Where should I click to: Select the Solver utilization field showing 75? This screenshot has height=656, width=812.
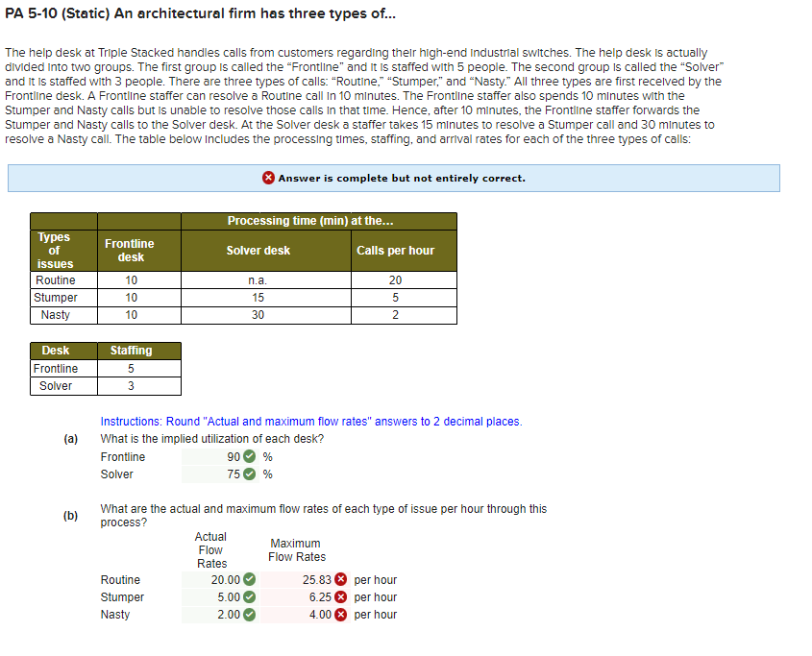point(220,474)
